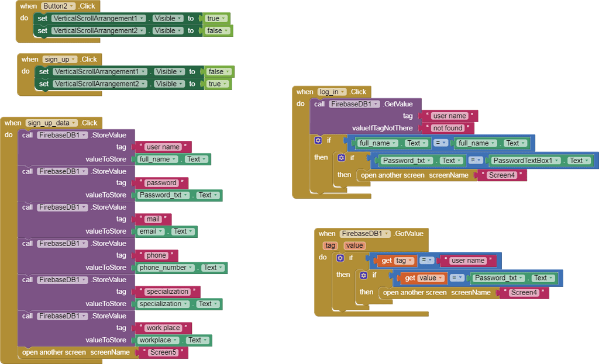Open the sign_up_data component dropdown

coord(74,123)
